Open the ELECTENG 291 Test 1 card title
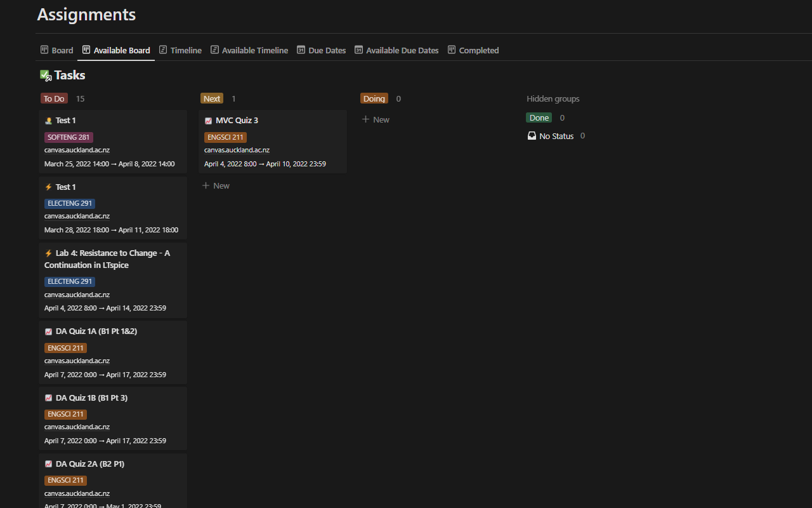 (x=66, y=187)
